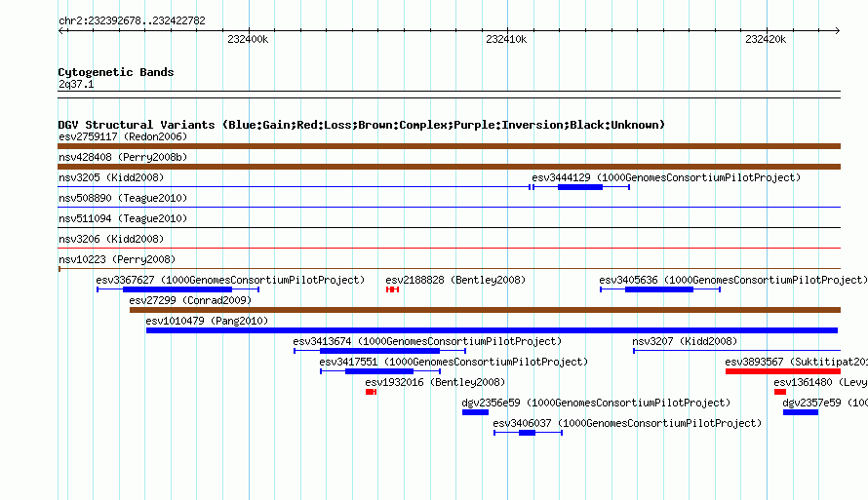Click the Cytogenetic Bands track title
The height and width of the screenshot is (500, 868).
point(116,72)
